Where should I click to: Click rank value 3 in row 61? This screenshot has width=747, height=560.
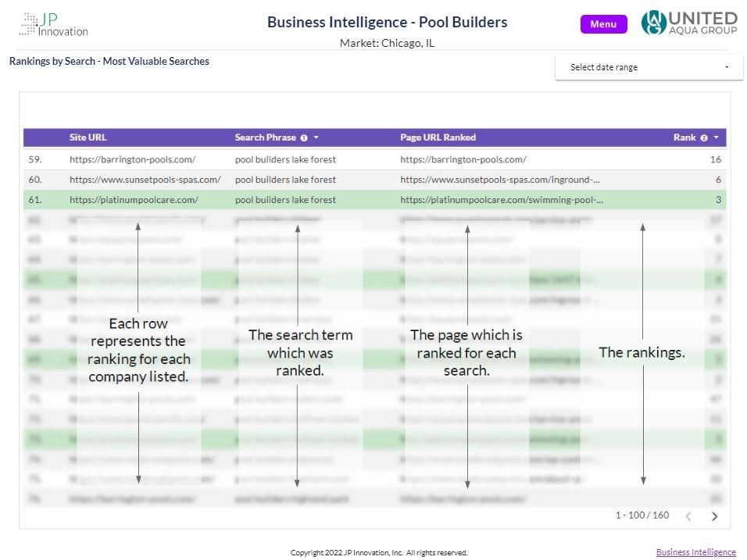pos(718,200)
